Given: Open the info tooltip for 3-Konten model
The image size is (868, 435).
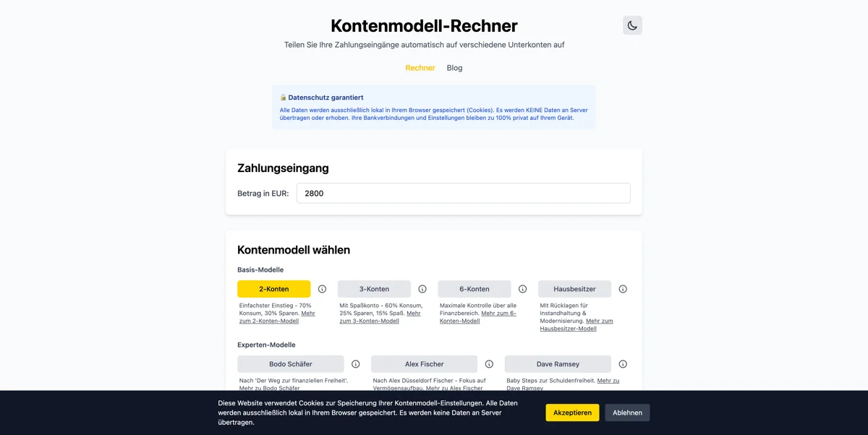Looking at the screenshot, I should point(422,288).
